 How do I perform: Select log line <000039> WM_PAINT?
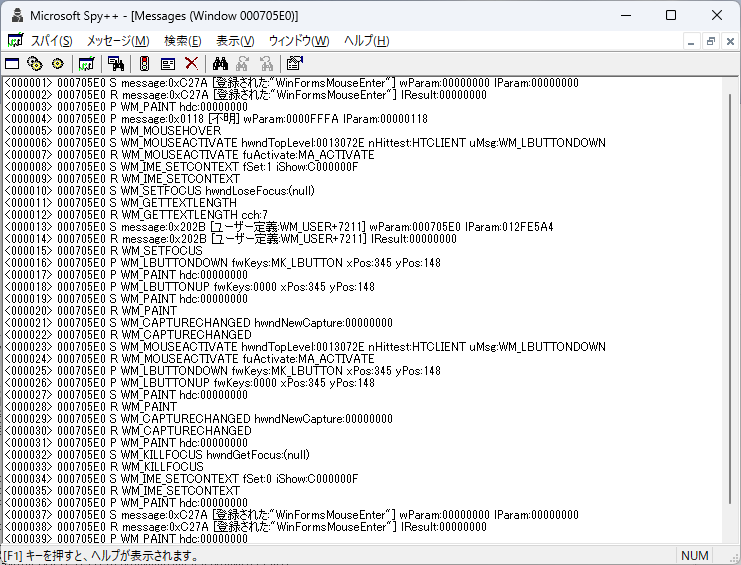pyautogui.click(x=126, y=539)
